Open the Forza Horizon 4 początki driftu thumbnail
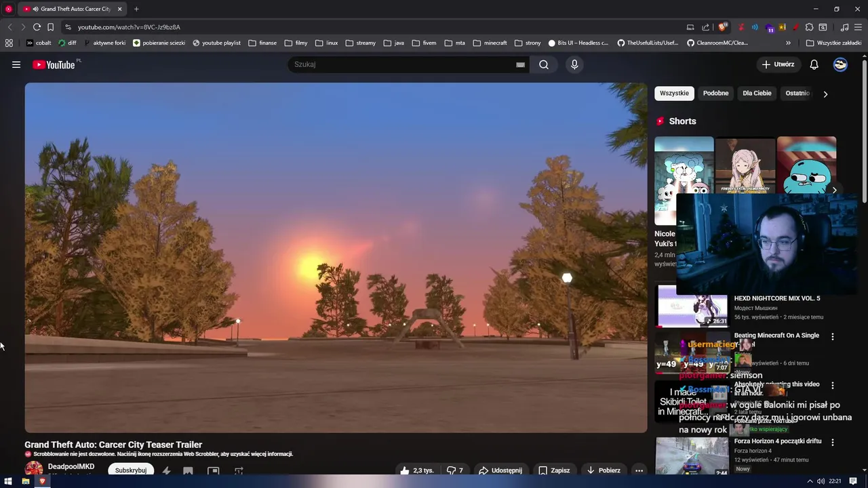 (x=692, y=456)
